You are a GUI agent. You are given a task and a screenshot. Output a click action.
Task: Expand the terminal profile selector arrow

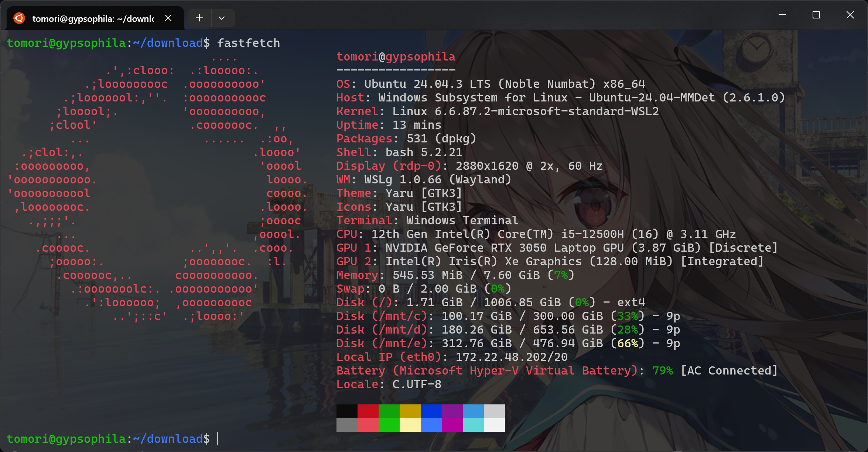pyautogui.click(x=222, y=18)
